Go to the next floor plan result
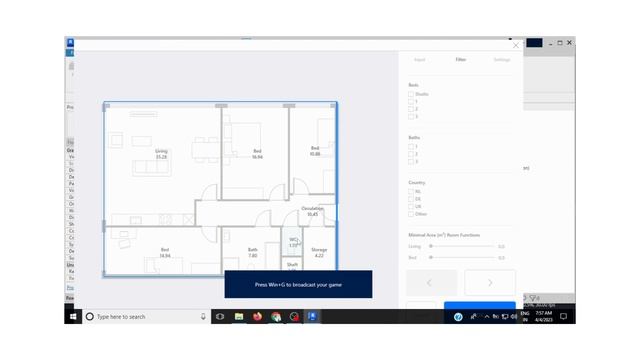The width and height of the screenshot is (640, 360). coord(490,282)
